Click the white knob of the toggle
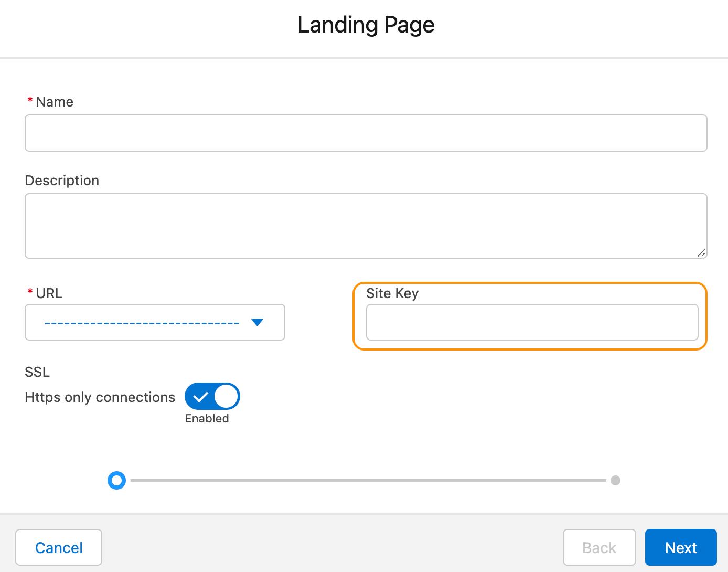728x572 pixels. [x=227, y=397]
